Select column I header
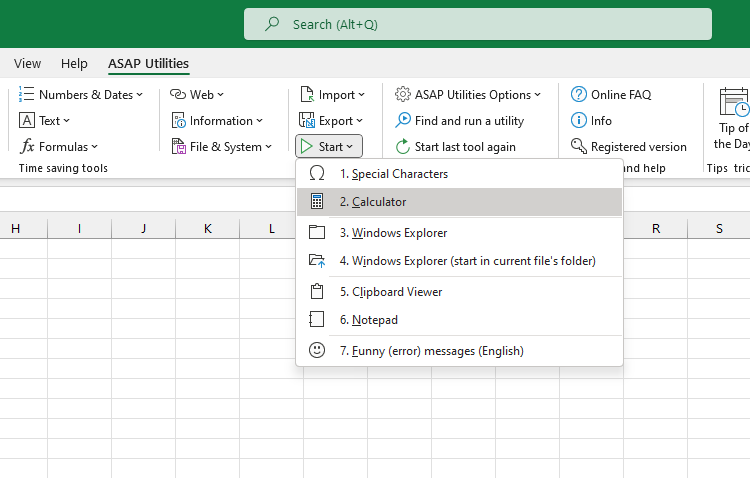 (x=79, y=229)
